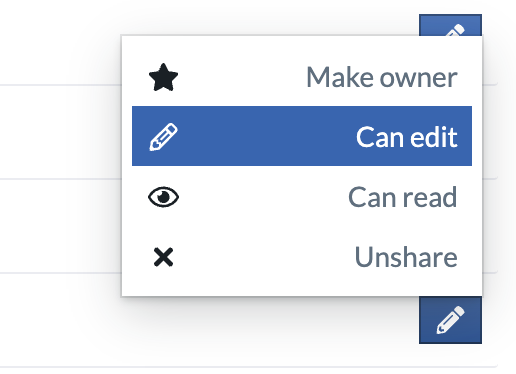Select the Make owner menu entry
This screenshot has height=374, width=516.
point(302,77)
